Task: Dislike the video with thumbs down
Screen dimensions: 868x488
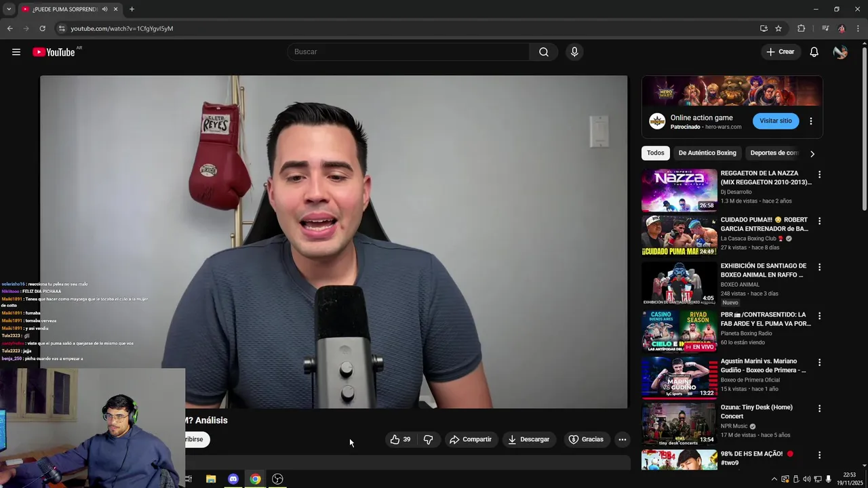Action: [x=428, y=439]
